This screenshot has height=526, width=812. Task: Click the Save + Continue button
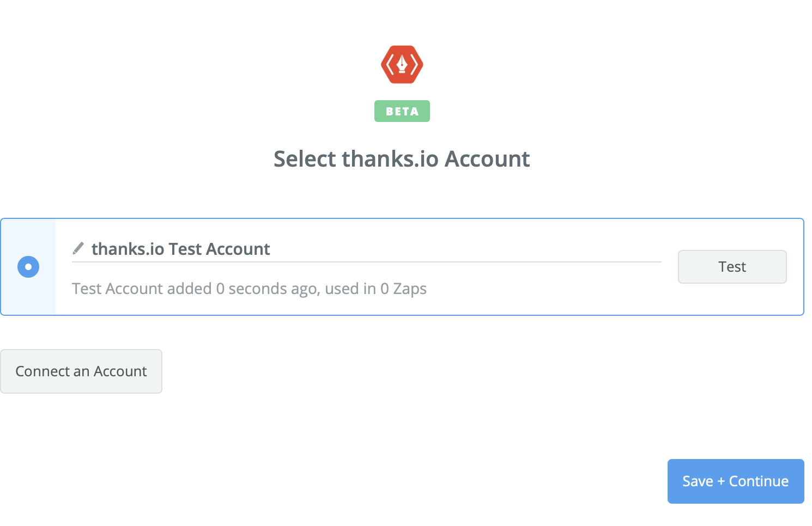click(735, 481)
